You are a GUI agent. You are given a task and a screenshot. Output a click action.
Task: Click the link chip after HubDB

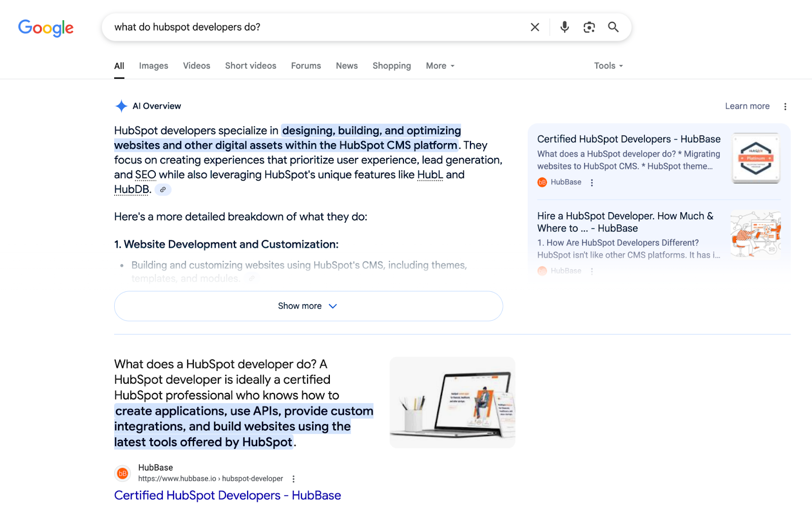tap(163, 190)
